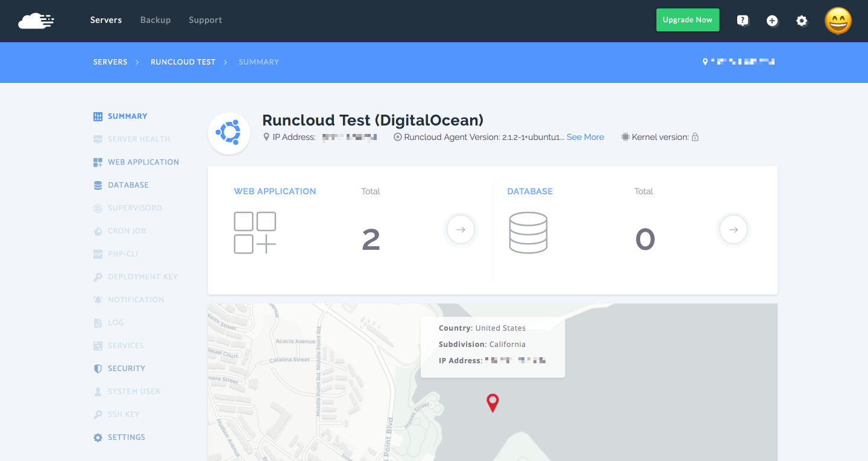Click the map info popup with Country
This screenshot has width=868, height=461.
[x=493, y=347]
